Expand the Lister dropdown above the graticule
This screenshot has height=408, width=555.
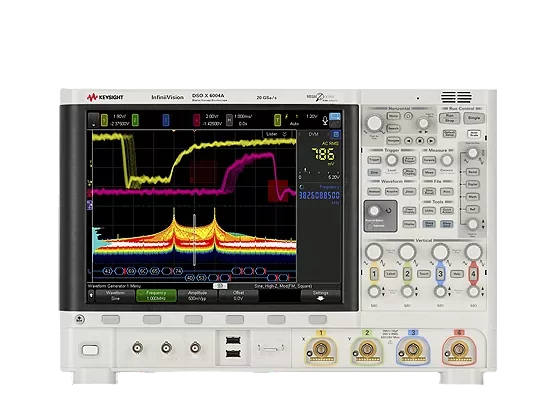276,134
